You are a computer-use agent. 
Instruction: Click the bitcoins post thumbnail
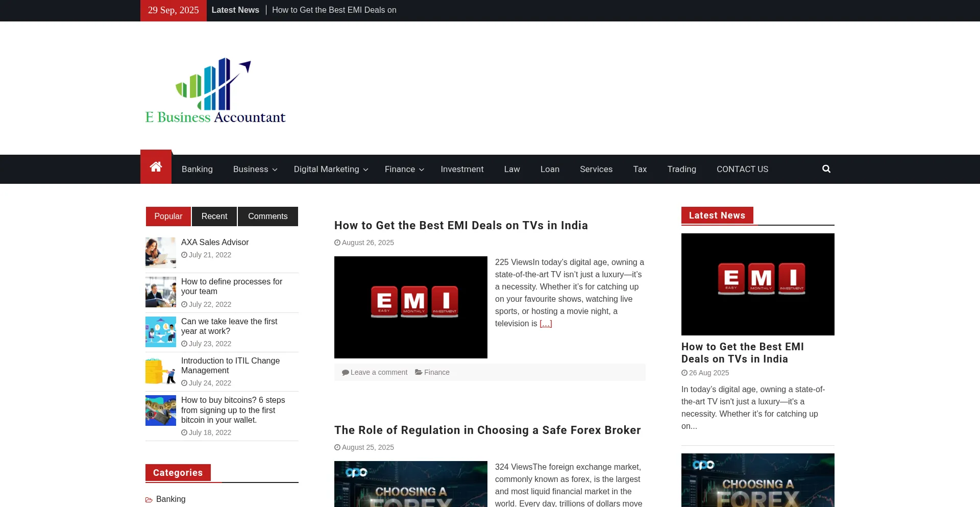pos(161,411)
